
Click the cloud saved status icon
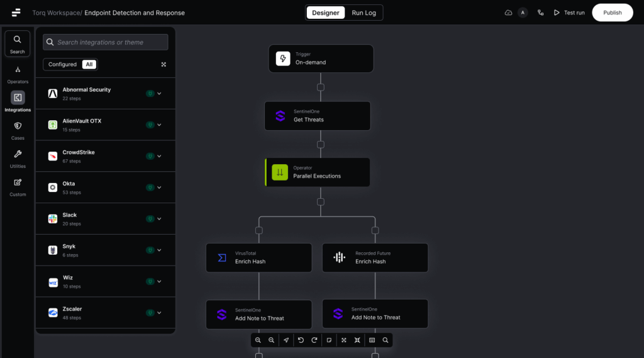tap(508, 13)
